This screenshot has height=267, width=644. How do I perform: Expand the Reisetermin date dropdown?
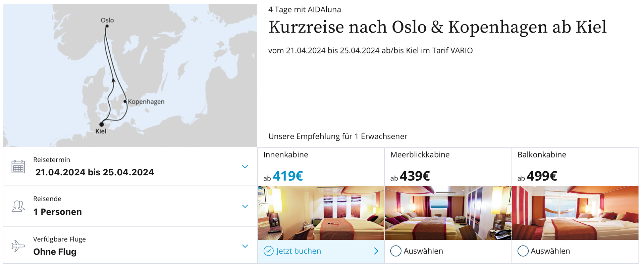point(245,167)
